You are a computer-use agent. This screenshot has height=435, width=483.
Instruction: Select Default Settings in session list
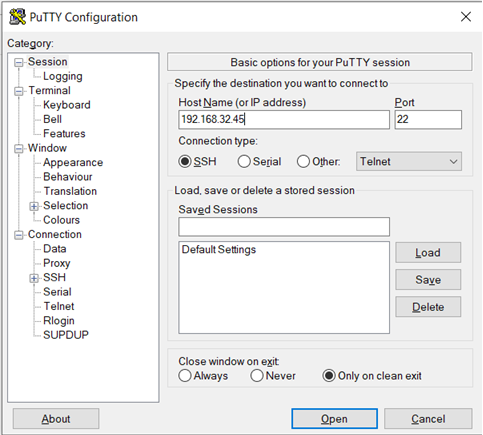[x=219, y=250]
